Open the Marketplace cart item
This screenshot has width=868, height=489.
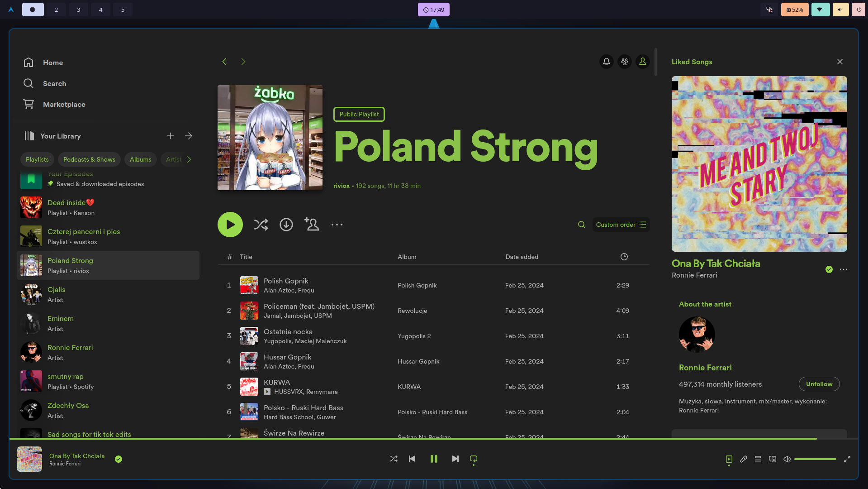pyautogui.click(x=54, y=104)
